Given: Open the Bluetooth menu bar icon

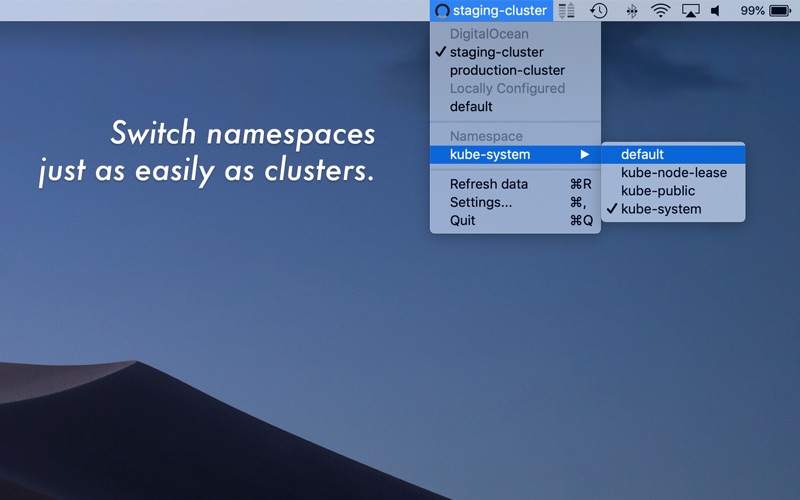Looking at the screenshot, I should pyautogui.click(x=632, y=10).
